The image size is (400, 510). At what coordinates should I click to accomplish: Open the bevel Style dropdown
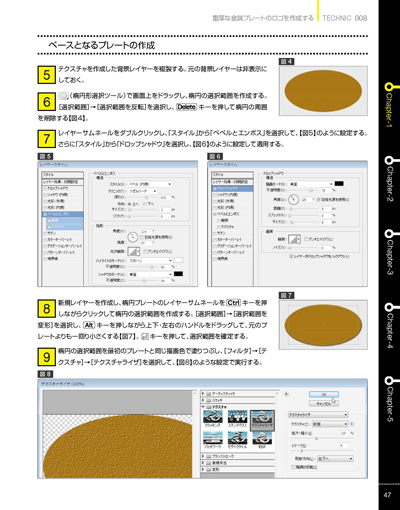(150, 184)
